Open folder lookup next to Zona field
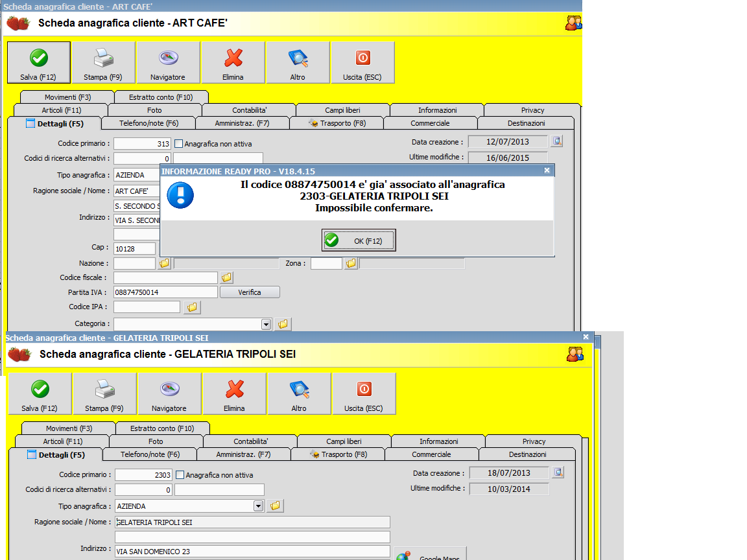 (x=351, y=263)
